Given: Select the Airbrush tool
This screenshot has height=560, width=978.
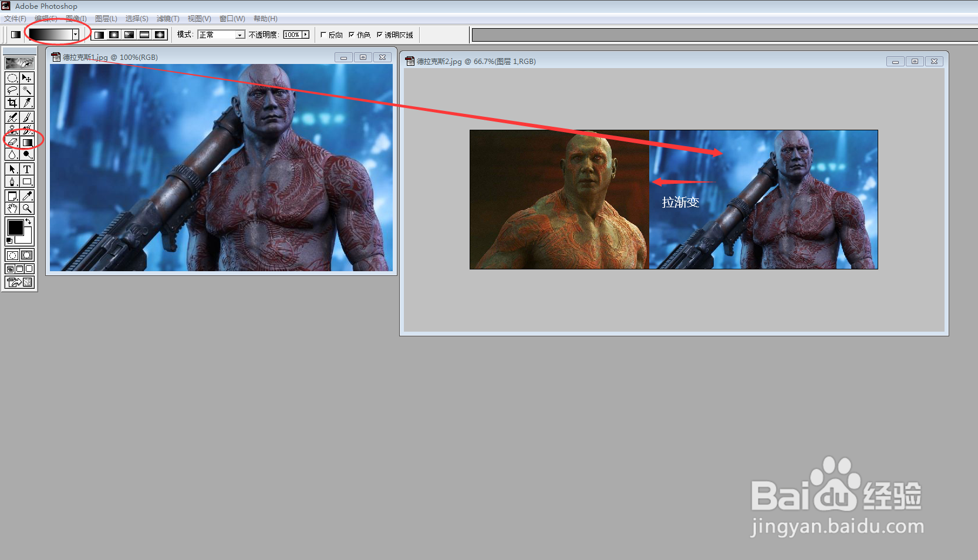Looking at the screenshot, I should point(12,118).
